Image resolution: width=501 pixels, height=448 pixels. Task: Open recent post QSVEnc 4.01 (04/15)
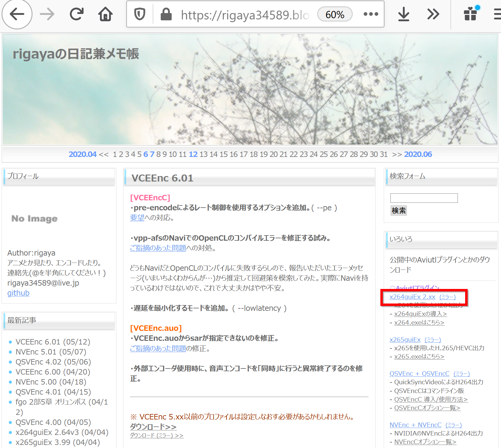point(53,392)
